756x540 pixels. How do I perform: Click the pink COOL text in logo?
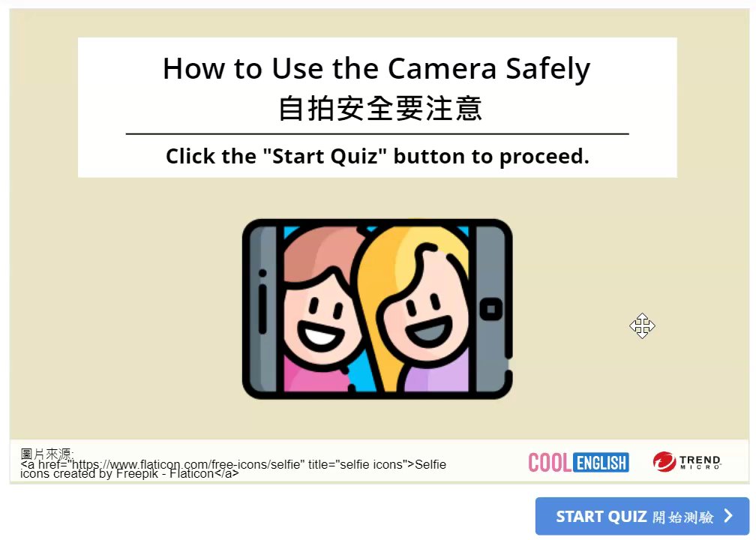[x=550, y=462]
